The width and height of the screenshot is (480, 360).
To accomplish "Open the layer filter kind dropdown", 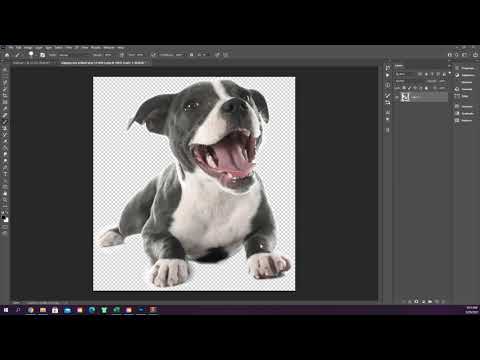I will [x=405, y=74].
